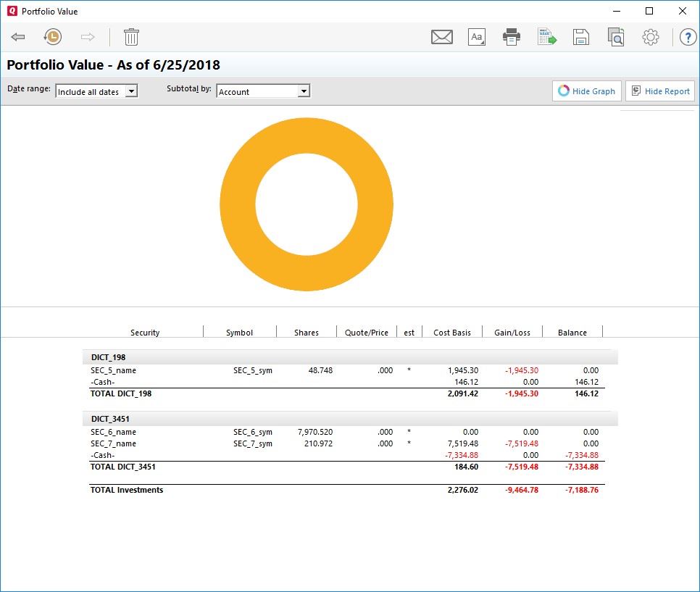This screenshot has height=592, width=700.
Task: Email the report via envelope icon
Action: 441,37
